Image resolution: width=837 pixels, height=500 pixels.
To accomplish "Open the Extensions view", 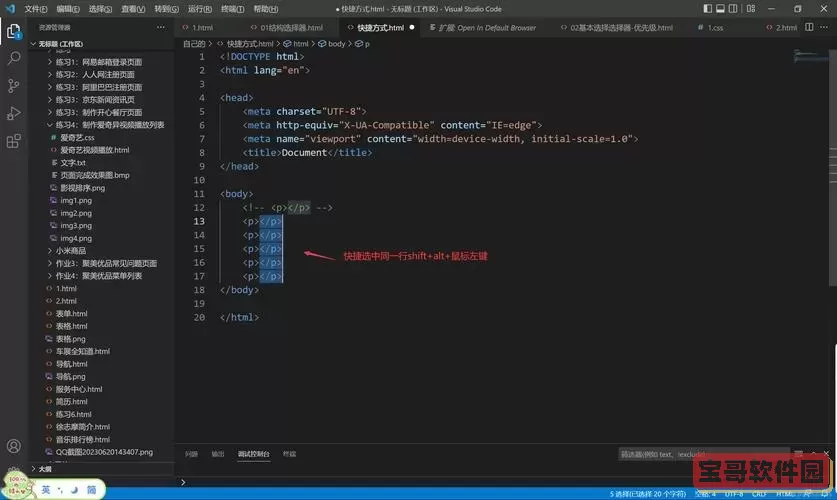I will [14, 141].
